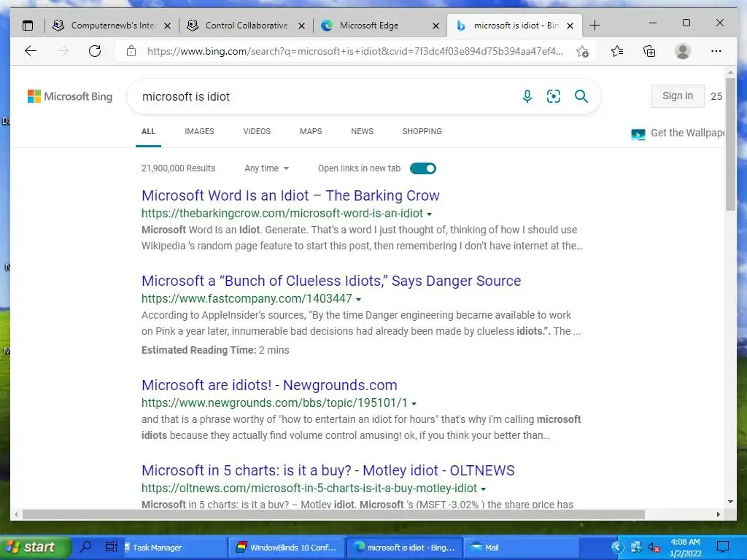Click the vertical scrollbar thumb
The height and width of the screenshot is (560, 747).
click(730, 144)
